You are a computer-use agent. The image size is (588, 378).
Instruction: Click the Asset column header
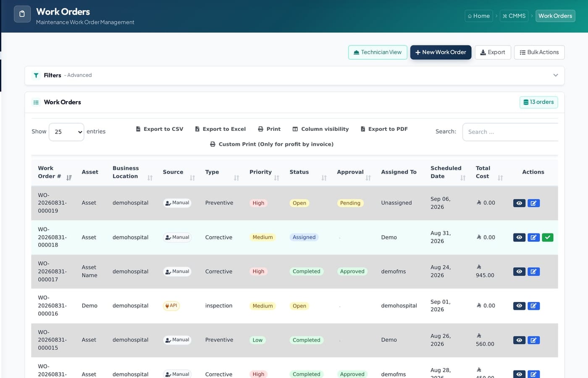click(90, 172)
